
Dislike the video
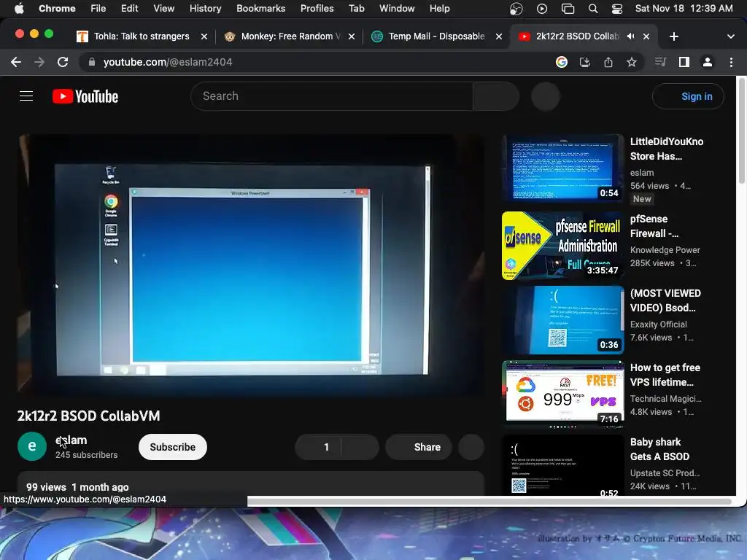360,447
